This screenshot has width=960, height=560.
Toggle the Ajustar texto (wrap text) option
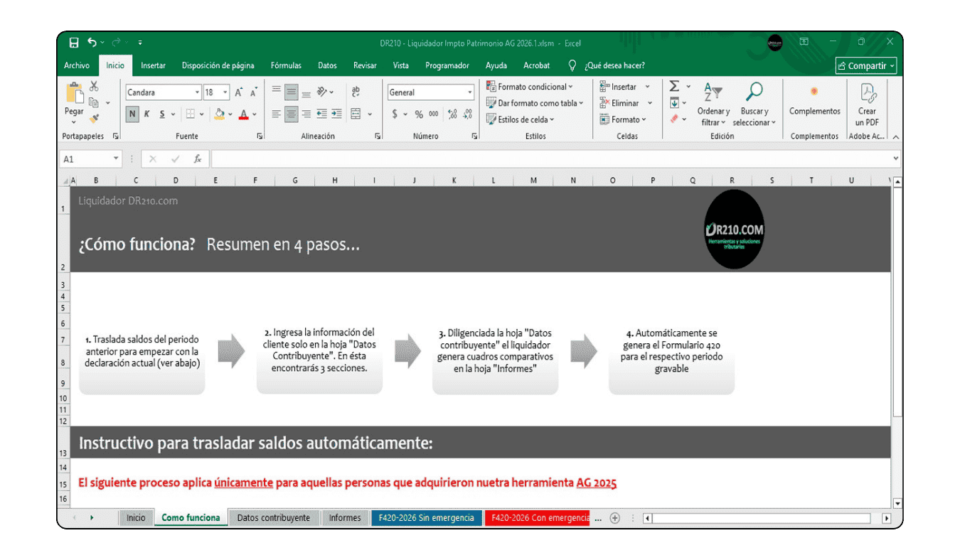[x=354, y=92]
